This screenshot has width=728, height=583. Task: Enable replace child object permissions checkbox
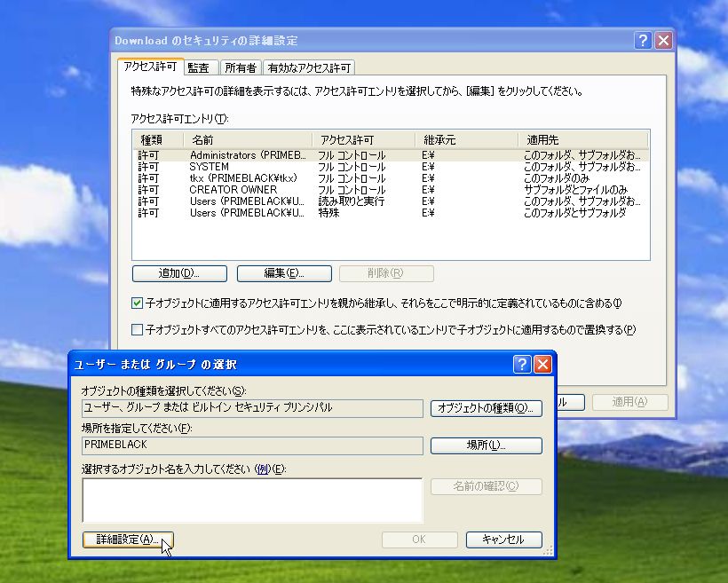tap(137, 329)
